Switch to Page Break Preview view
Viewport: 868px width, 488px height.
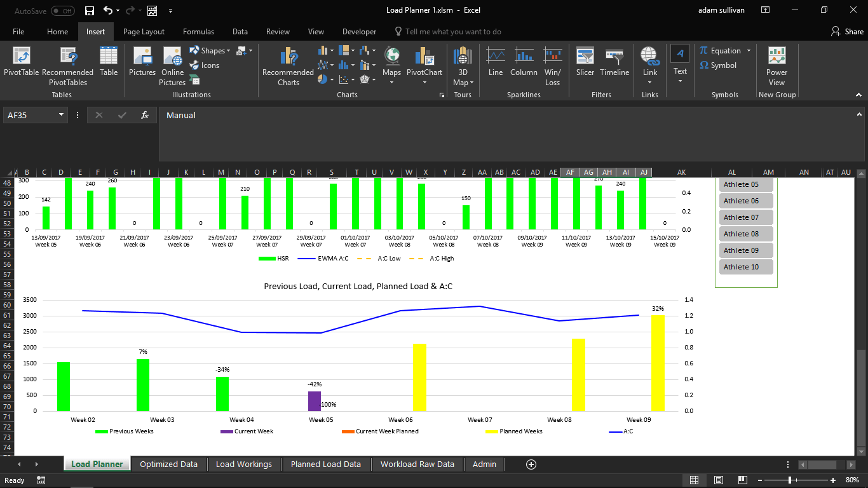click(x=742, y=480)
